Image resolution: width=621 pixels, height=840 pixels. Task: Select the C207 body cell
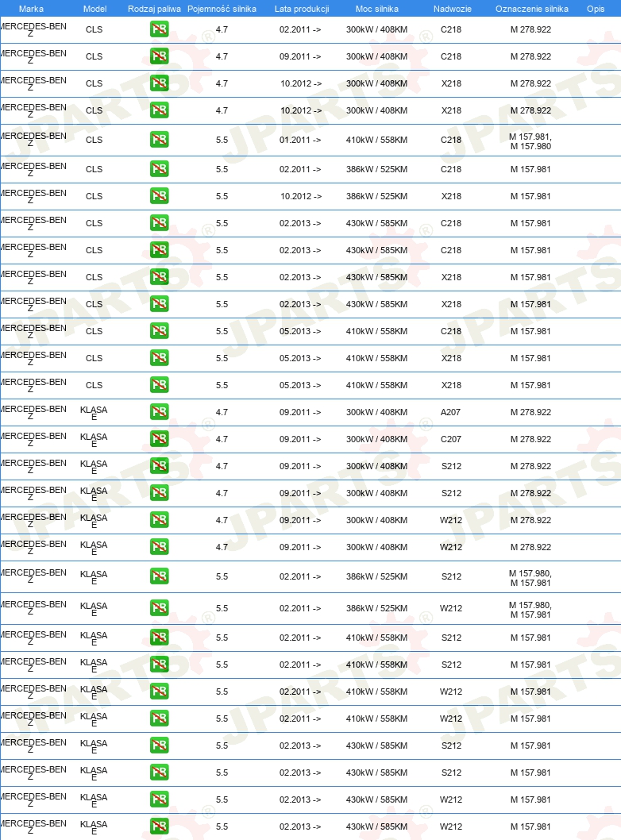tap(450, 439)
